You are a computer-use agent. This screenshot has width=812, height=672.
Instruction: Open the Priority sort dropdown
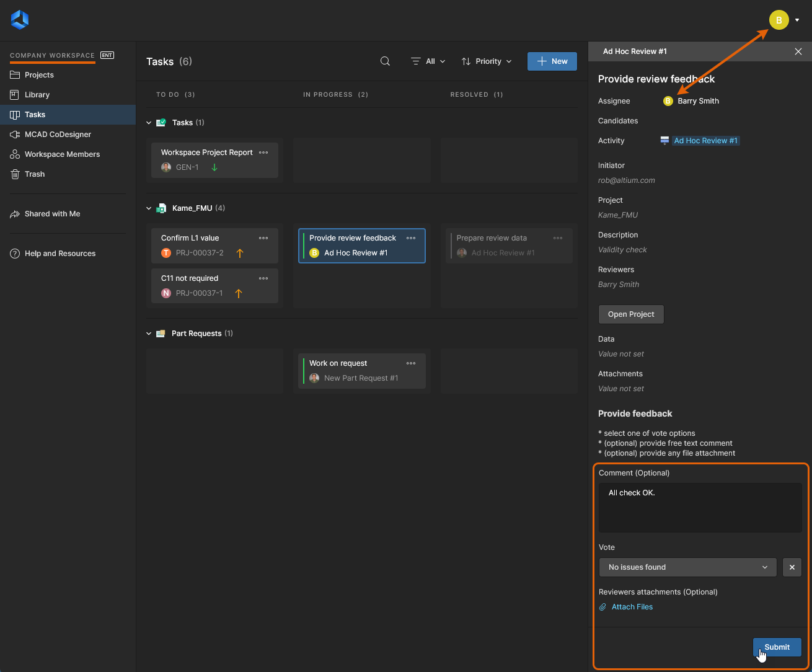tap(487, 61)
